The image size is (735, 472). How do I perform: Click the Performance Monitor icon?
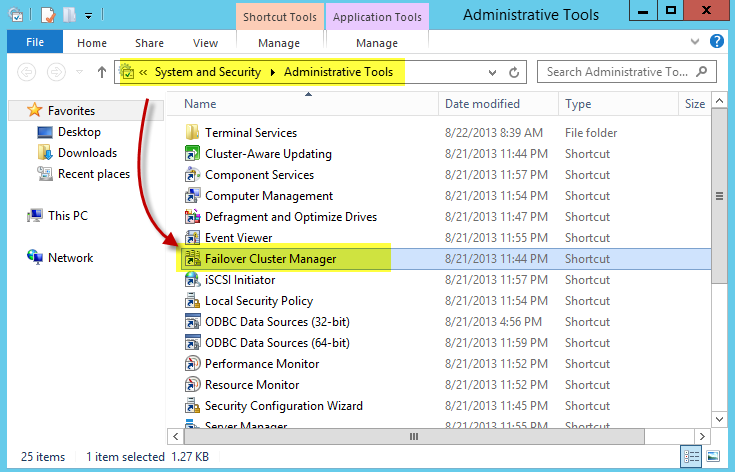click(x=192, y=364)
